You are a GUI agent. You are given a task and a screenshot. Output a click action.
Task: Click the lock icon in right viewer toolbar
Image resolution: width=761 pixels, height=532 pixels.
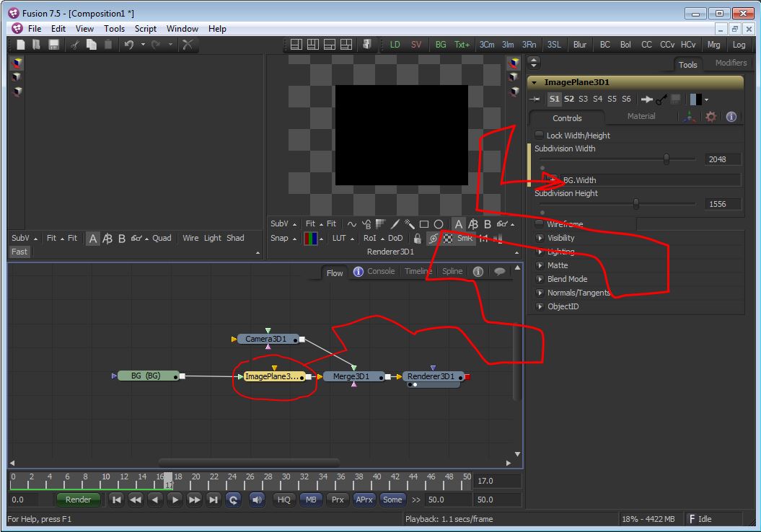[x=418, y=238]
